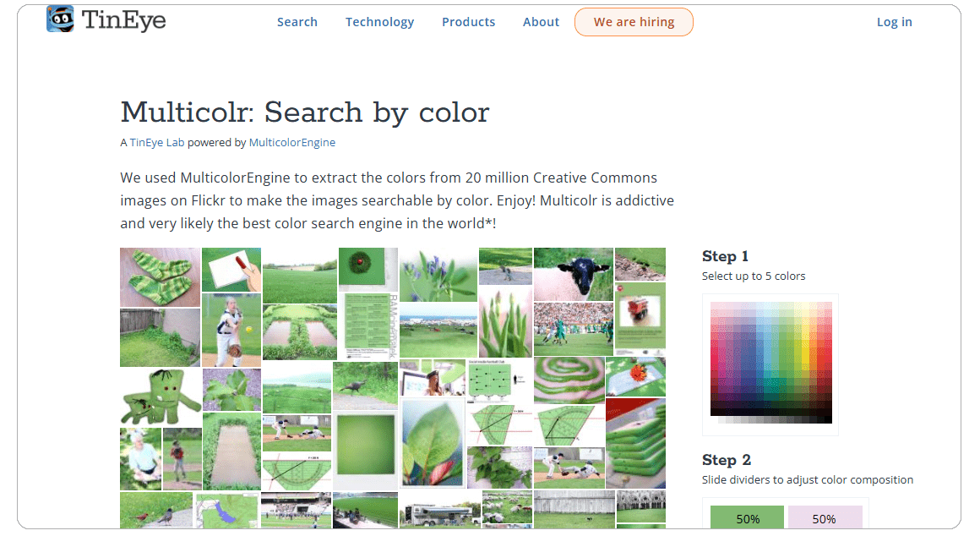Screen dimensions: 980x536
Task: Open the Search menu
Action: (x=297, y=22)
